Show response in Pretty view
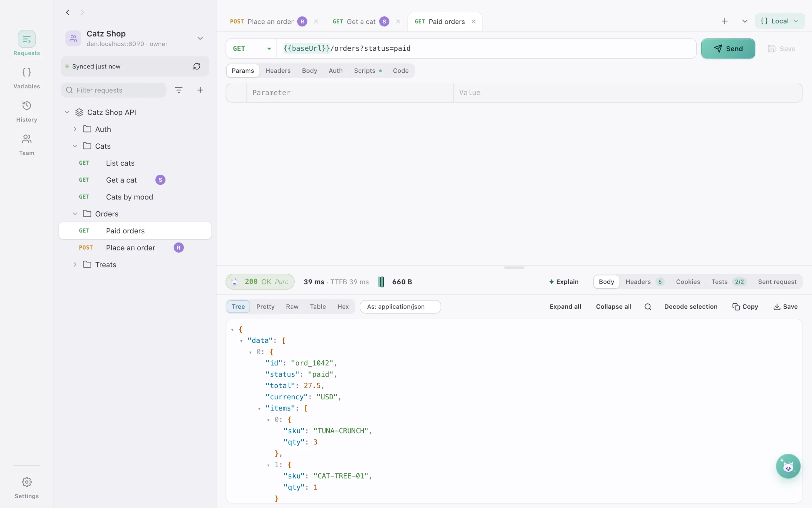Image resolution: width=812 pixels, height=508 pixels. point(265,307)
